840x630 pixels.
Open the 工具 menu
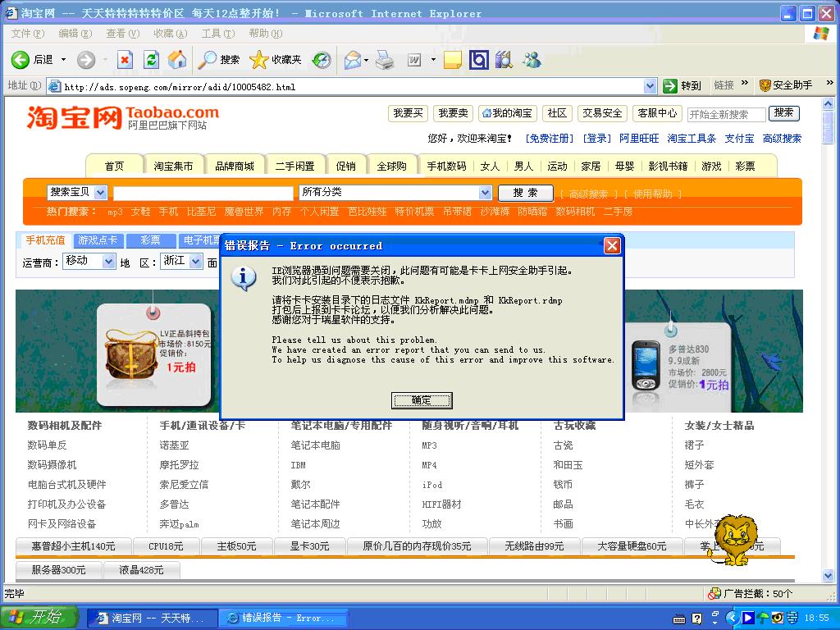(x=218, y=34)
